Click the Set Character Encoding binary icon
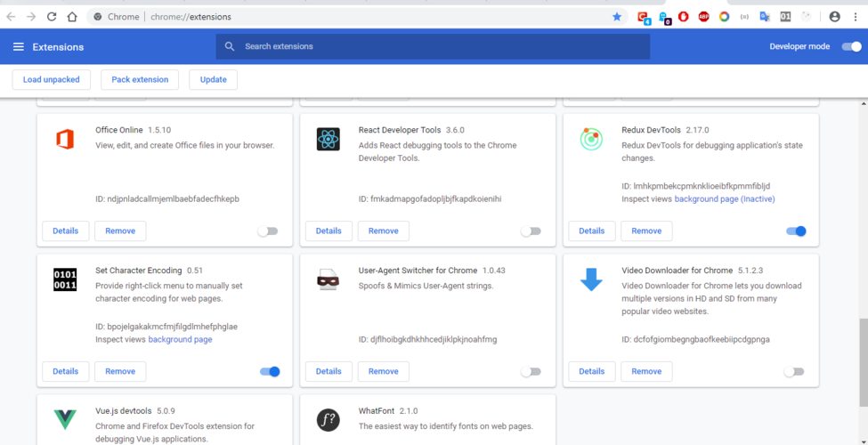 [x=65, y=279]
